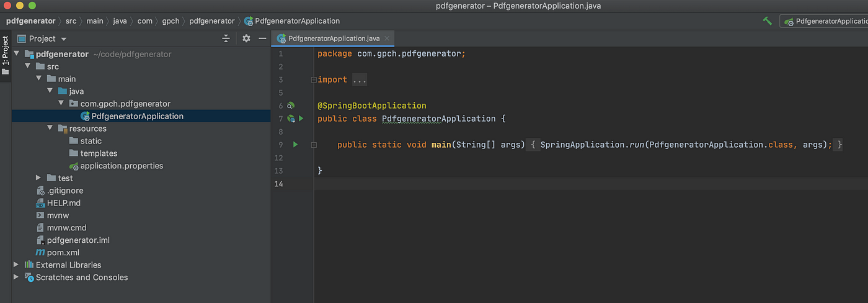
Task: Click the gpch breadcrumb in navigation bar
Action: click(x=170, y=21)
